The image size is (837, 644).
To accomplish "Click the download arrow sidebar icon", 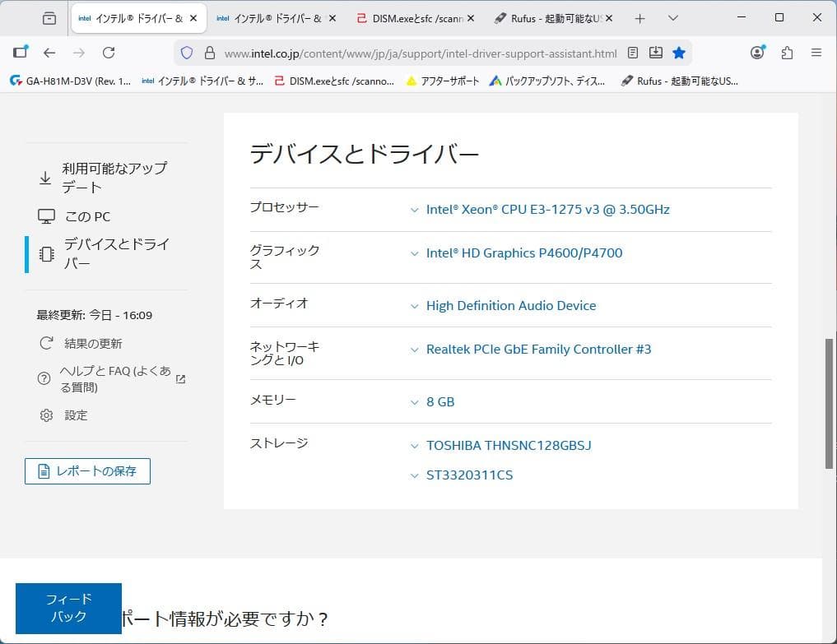I will [x=45, y=178].
